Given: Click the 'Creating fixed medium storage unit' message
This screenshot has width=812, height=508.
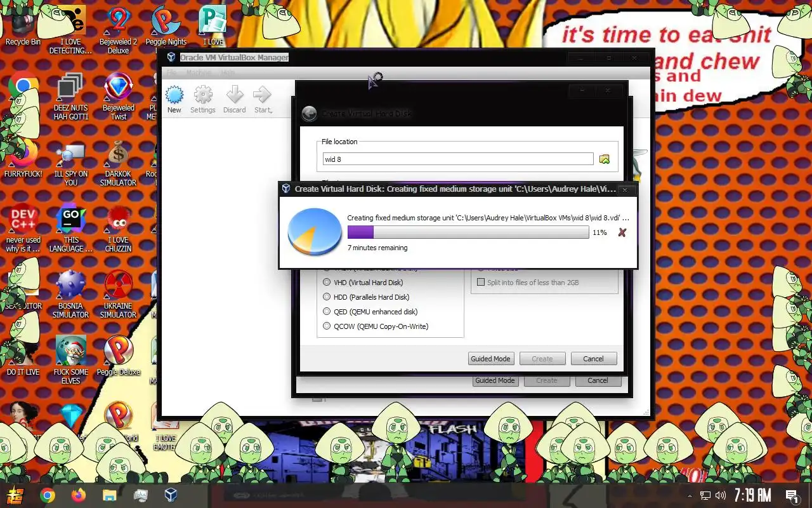Looking at the screenshot, I should point(488,218).
